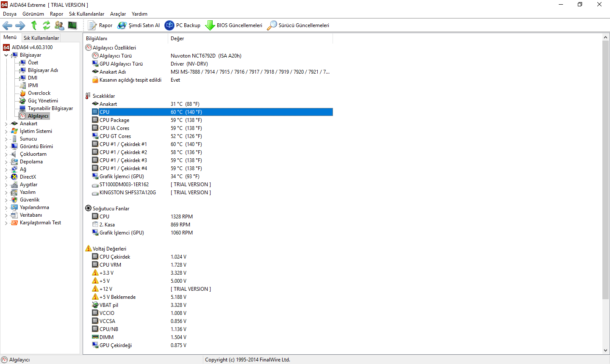Image resolution: width=610 pixels, height=364 pixels.
Task: Go forward with the blue right arrow
Action: tap(20, 25)
